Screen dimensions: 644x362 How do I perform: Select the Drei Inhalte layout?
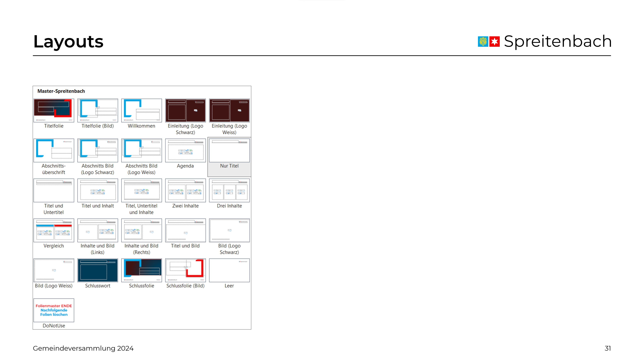(x=229, y=190)
